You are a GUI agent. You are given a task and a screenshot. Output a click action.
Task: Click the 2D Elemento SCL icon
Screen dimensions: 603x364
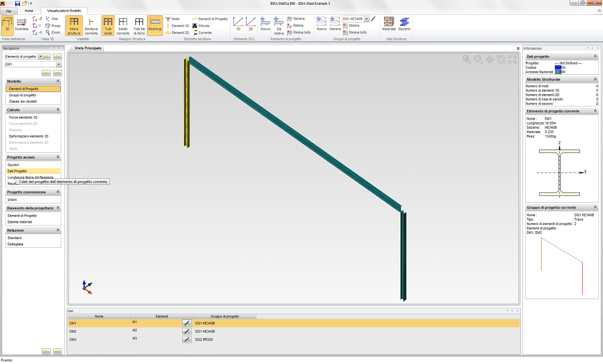(x=251, y=24)
